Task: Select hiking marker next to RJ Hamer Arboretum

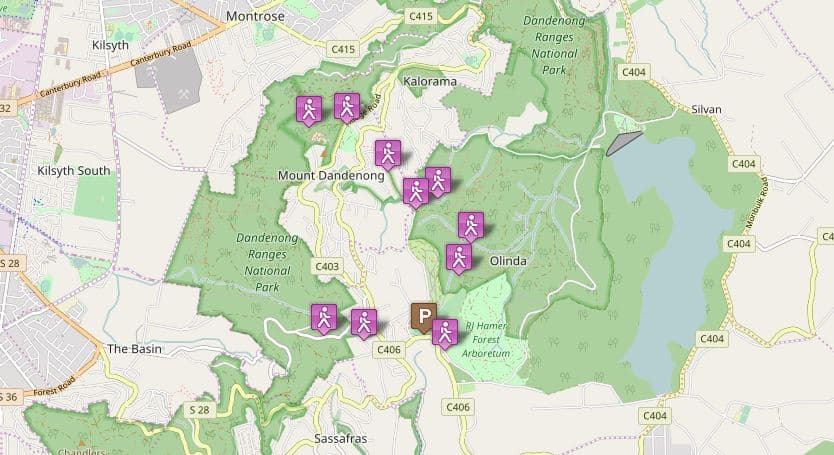Action: pyautogui.click(x=445, y=333)
